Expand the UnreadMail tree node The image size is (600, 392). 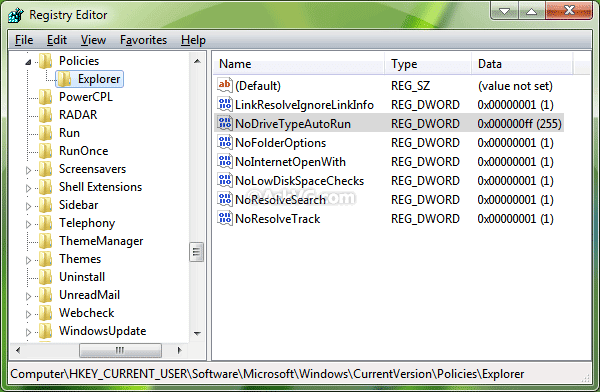28,296
